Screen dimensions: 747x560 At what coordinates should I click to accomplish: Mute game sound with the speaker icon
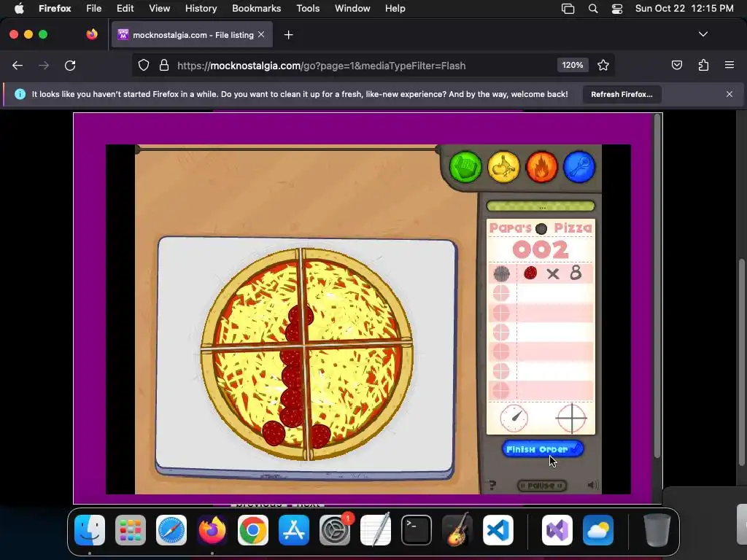(592, 485)
